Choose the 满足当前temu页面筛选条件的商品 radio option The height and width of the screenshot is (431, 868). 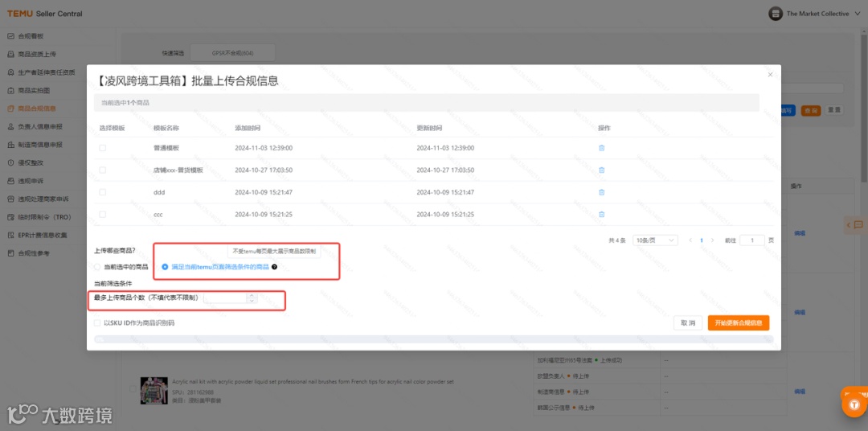coord(165,266)
